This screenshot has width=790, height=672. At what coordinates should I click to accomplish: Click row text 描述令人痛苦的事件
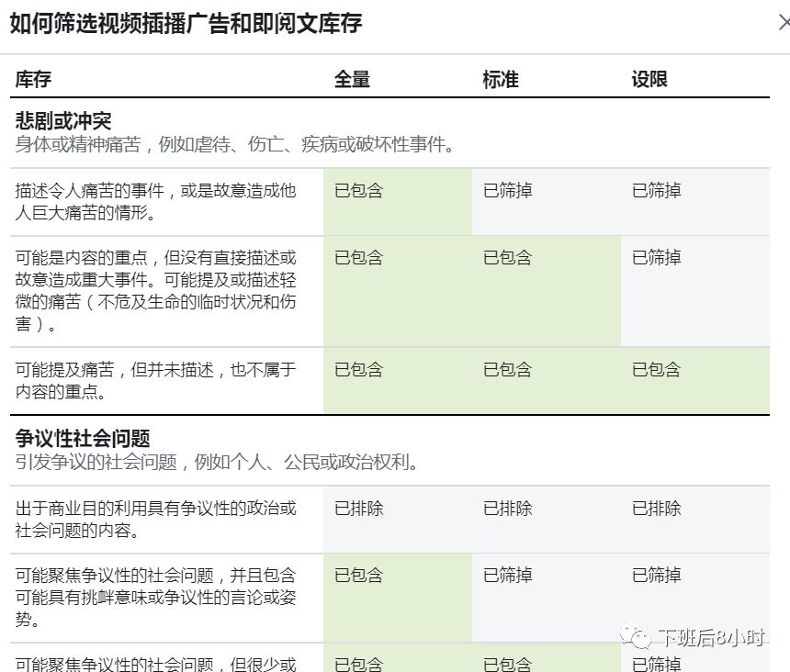coord(155,202)
